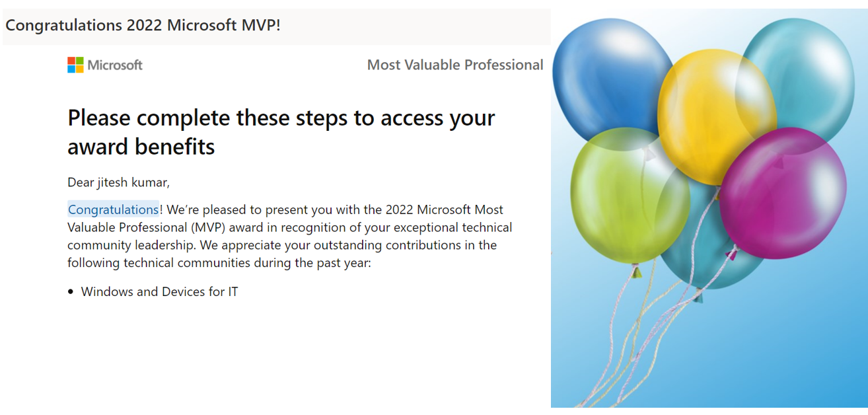Click the heading about award benefits
The image size is (868, 415).
pyautogui.click(x=281, y=132)
